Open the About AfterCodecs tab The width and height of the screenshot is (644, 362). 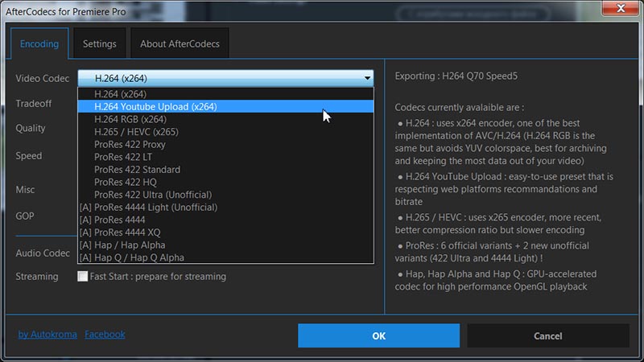[x=180, y=43]
